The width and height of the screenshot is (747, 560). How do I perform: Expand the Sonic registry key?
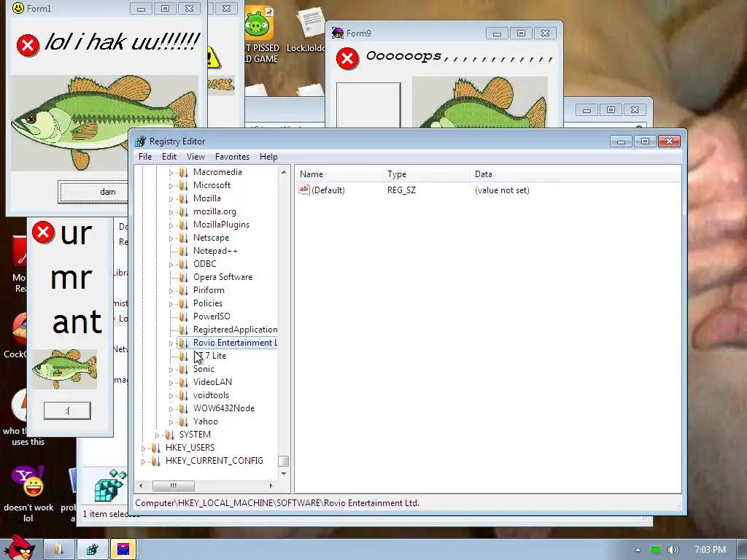(x=171, y=370)
